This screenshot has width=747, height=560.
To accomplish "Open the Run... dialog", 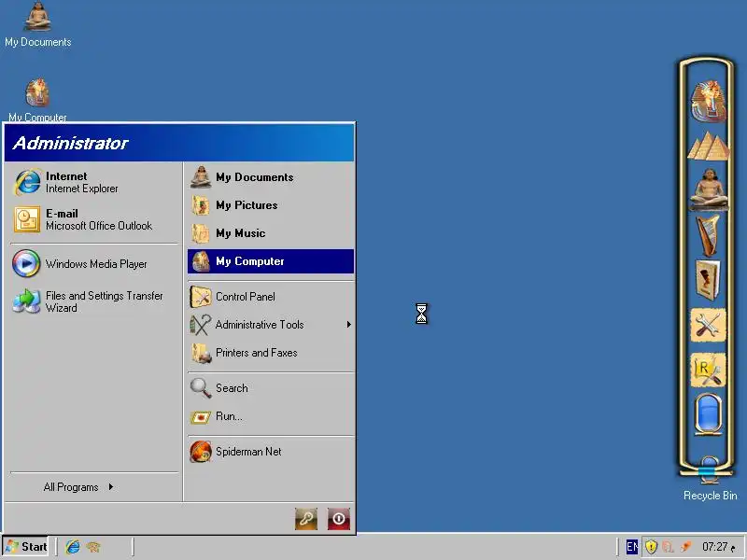I will pos(271,416).
